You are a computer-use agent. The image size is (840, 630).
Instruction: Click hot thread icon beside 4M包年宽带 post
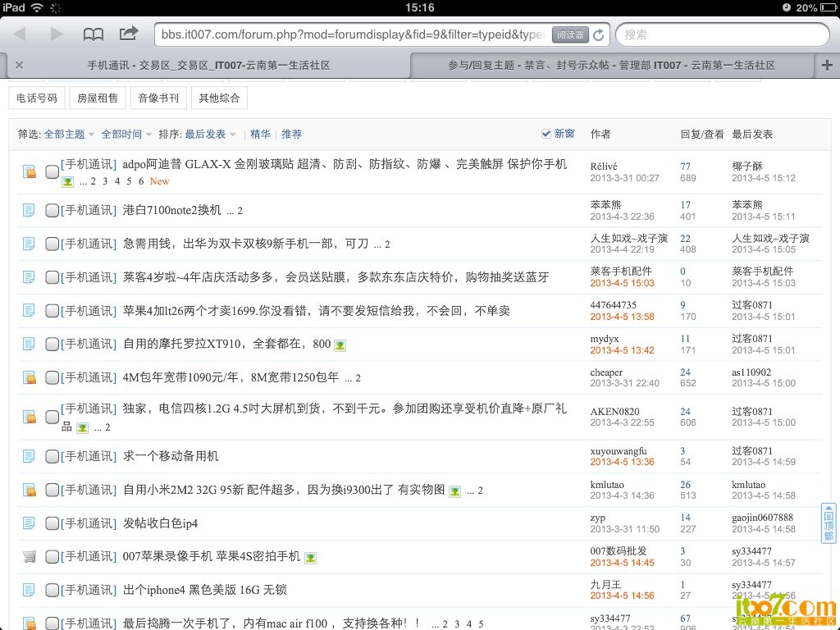(x=29, y=377)
